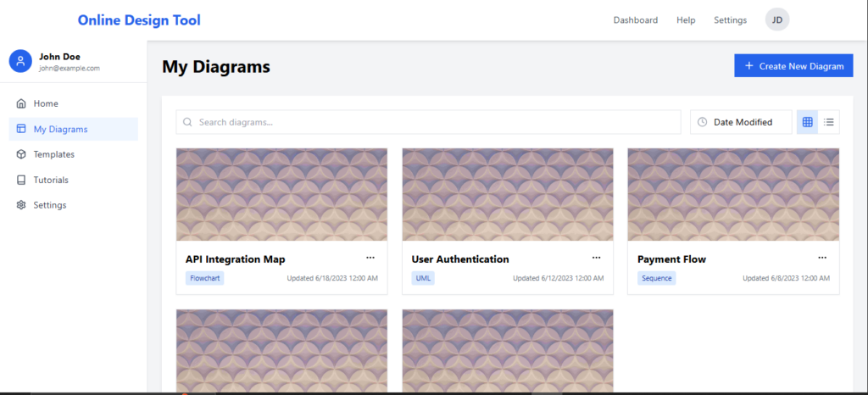Click the API Integration Map title

236,259
